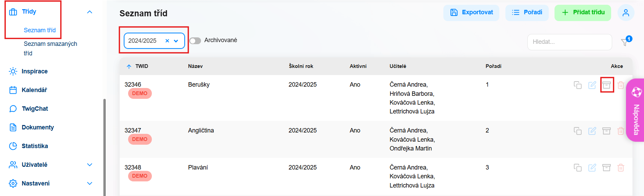This screenshot has height=196, width=644.
Task: Delete the Plavání class
Action: pos(621,168)
